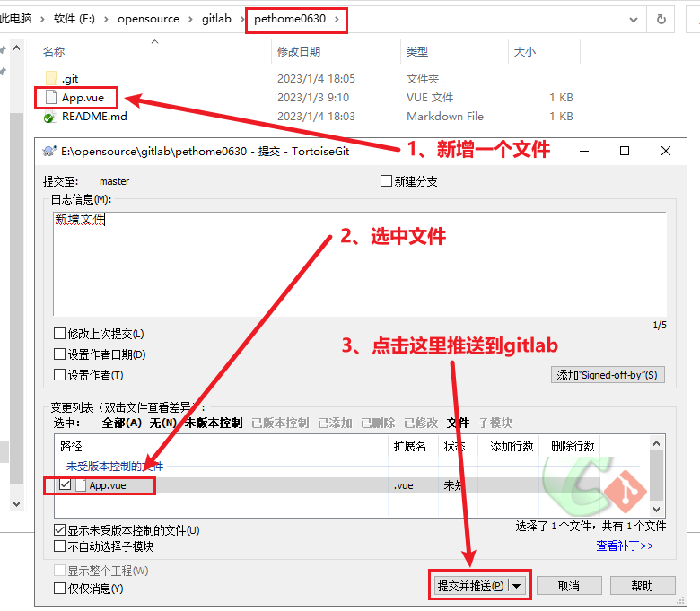Select the README.md file icon
Viewport: 700px width, 611px height.
(49, 117)
